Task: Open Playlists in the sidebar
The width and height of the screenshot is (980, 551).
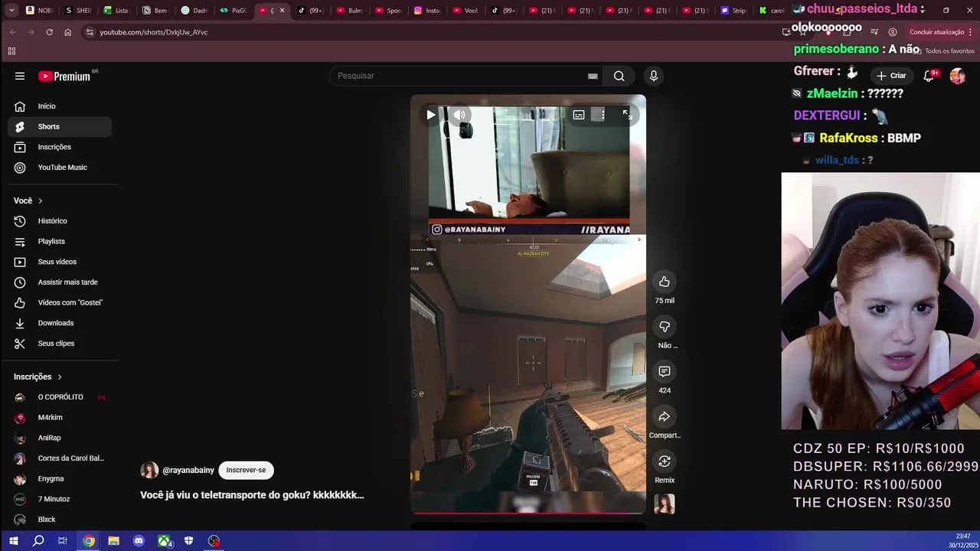Action: click(x=60, y=241)
